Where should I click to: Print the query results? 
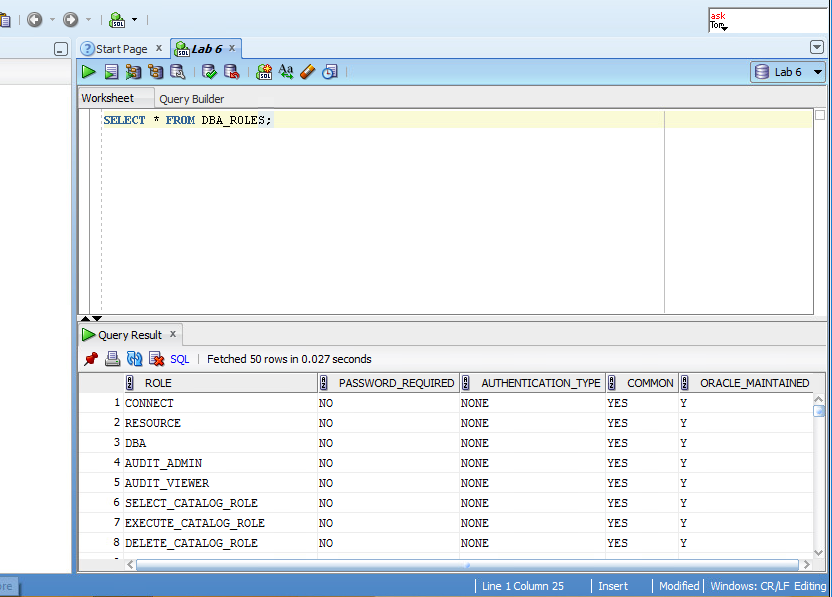[x=113, y=358]
